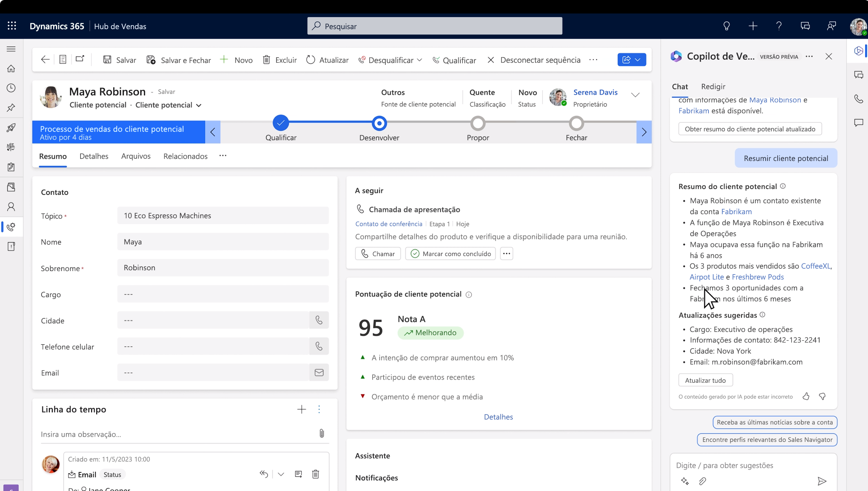Viewport: 868px width, 491px height.
Task: Click the email icon next to Email field
Action: (x=319, y=372)
